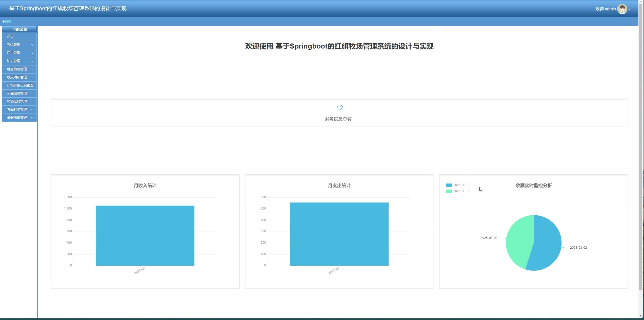644x320 pixels.
Task: Toggle 2025-03-02 legend in pie chart
Action: click(458, 185)
